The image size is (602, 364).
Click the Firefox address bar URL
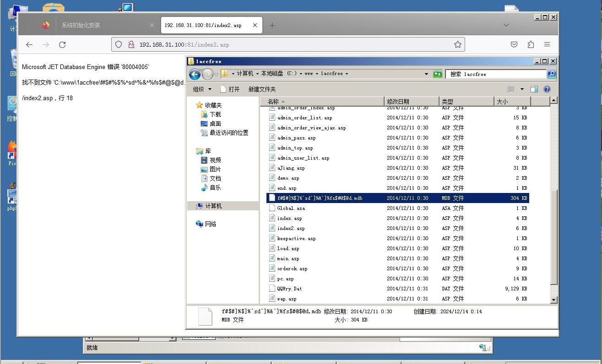(184, 44)
